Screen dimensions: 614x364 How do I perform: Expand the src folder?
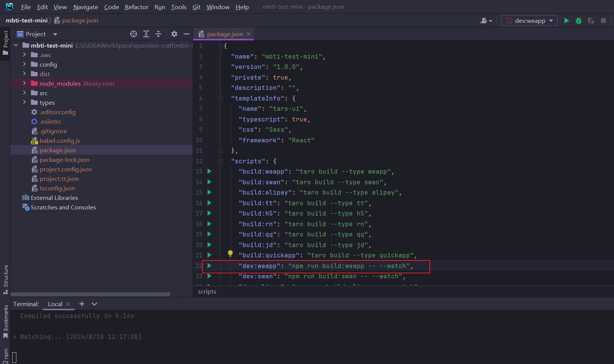24,93
